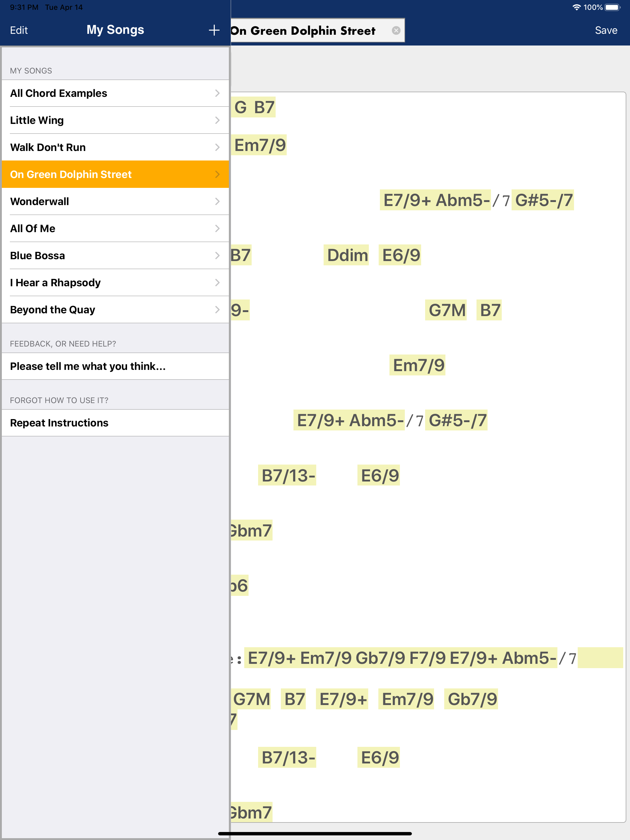Tap Please tell me what you think
Viewport: 630px width, 840px height.
pos(115,366)
